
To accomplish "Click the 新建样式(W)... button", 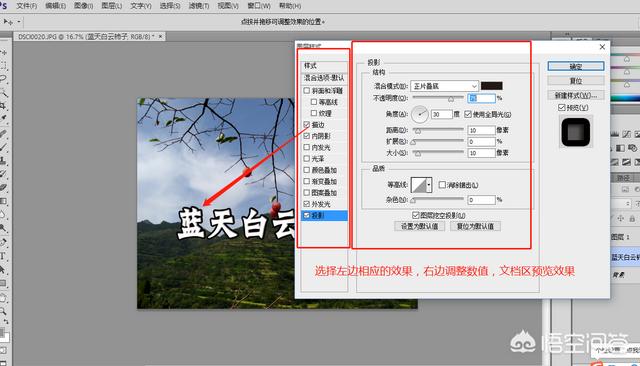I will pyautogui.click(x=576, y=95).
